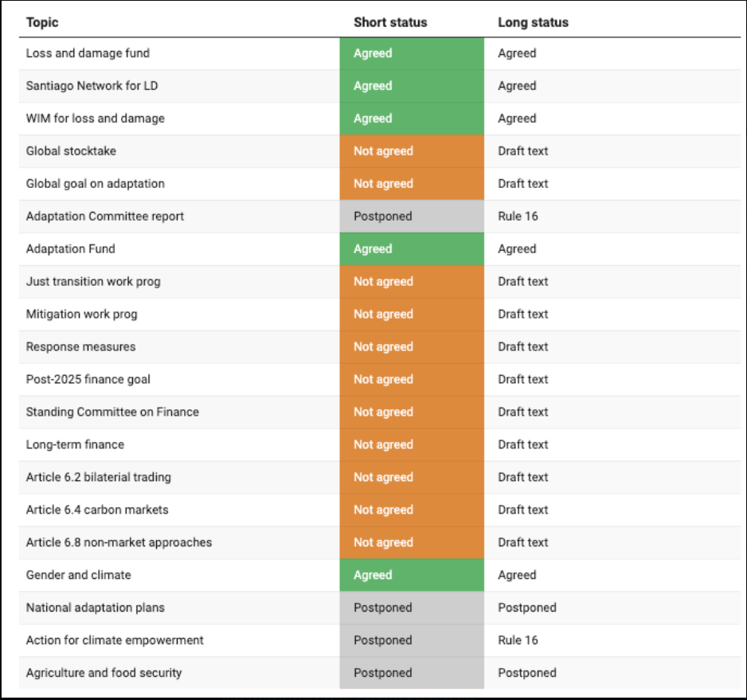Click orange Not agreed cell for Global stocktake
This screenshot has width=747, height=700.
[412, 151]
